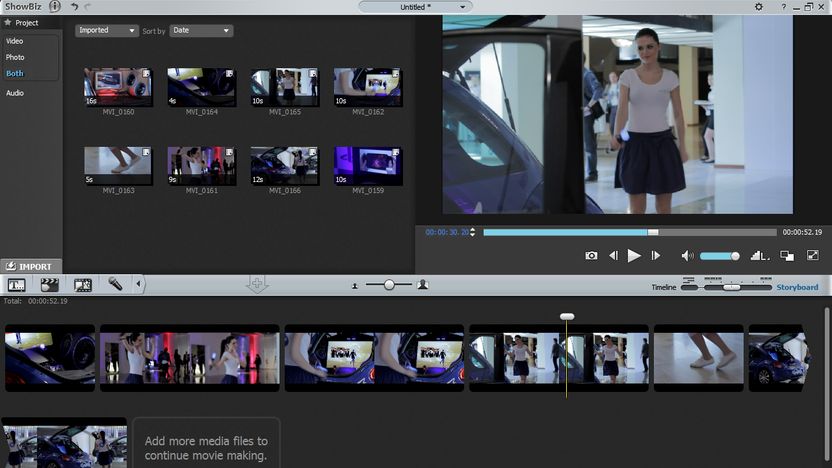Click the large thumbnail size icon
Image resolution: width=832 pixels, height=468 pixels.
423,285
